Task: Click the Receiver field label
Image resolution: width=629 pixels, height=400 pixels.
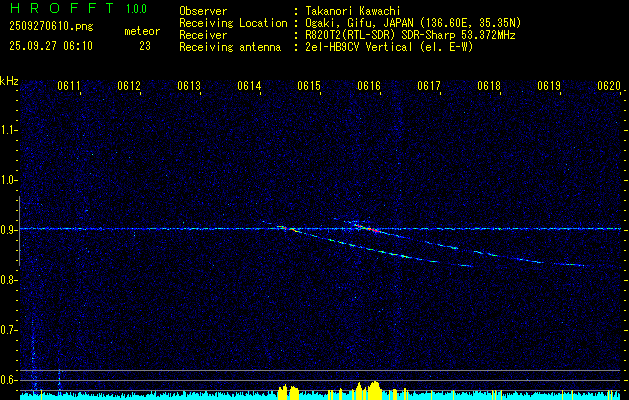Action: tap(203, 35)
